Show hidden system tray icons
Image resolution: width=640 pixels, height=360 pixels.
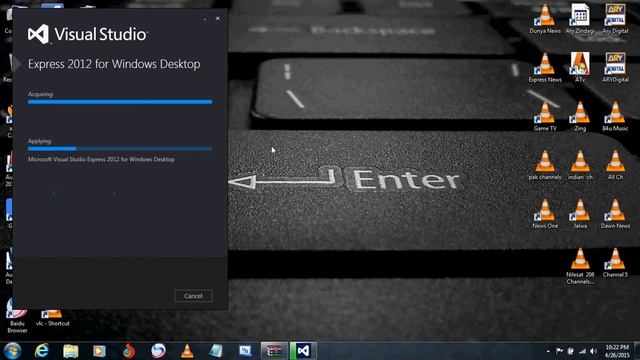548,351
